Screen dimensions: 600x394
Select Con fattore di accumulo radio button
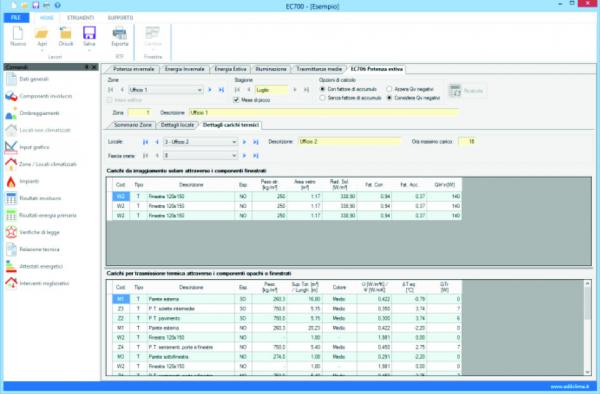pos(323,89)
